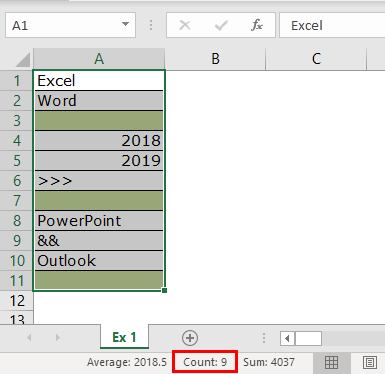Click the horizontal scrollbar left arrow
The height and width of the screenshot is (374, 385).
coord(287,339)
